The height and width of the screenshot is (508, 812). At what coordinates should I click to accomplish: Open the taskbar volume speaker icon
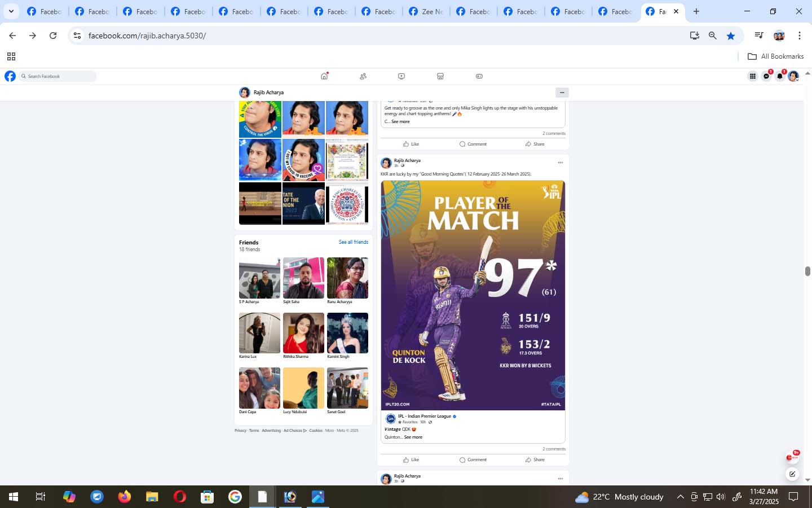tap(721, 497)
